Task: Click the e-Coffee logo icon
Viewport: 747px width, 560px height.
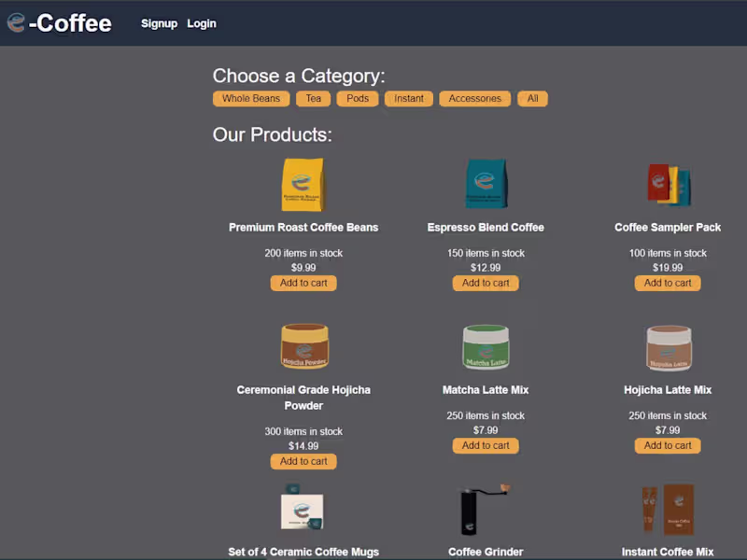Action: 16,22
